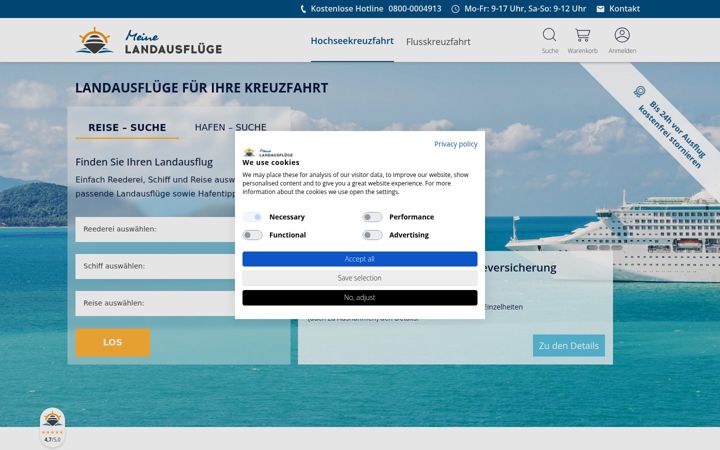Open the Suche search icon
The width and height of the screenshot is (720, 450).
(x=549, y=35)
